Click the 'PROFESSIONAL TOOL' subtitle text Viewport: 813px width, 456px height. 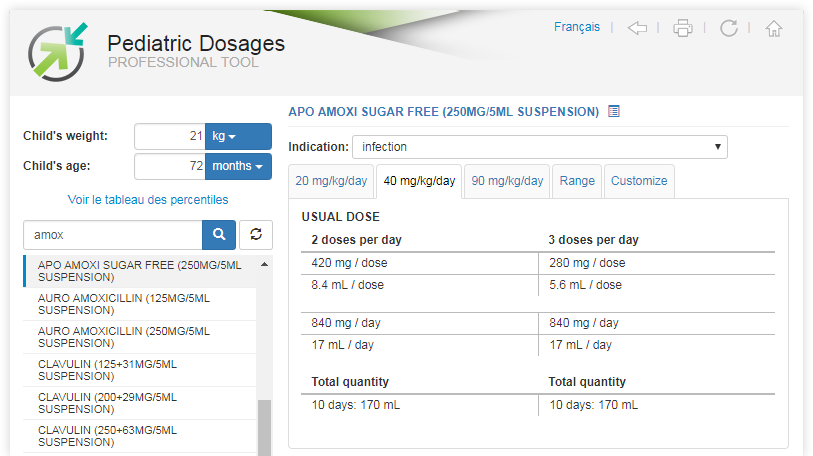(x=183, y=62)
